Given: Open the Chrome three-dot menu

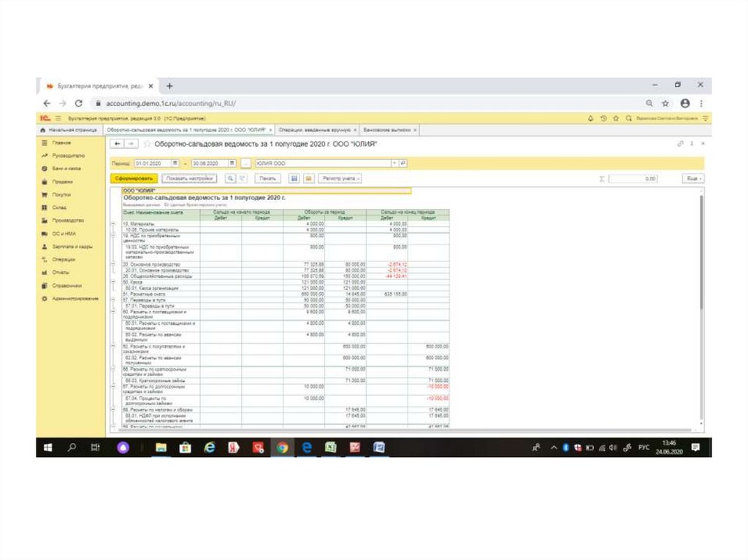Looking at the screenshot, I should [x=701, y=103].
